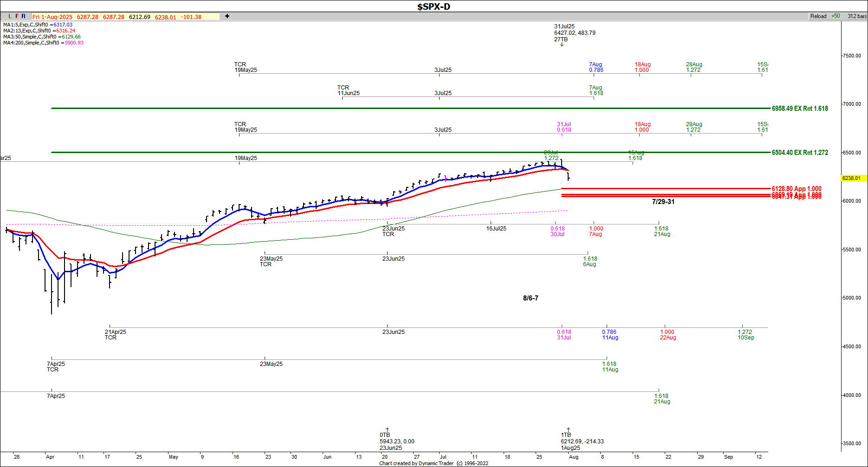The width and height of the screenshot is (868, 467).
Task: Click the 1TB 1Aug25 swing marker arrow
Action: (x=568, y=430)
